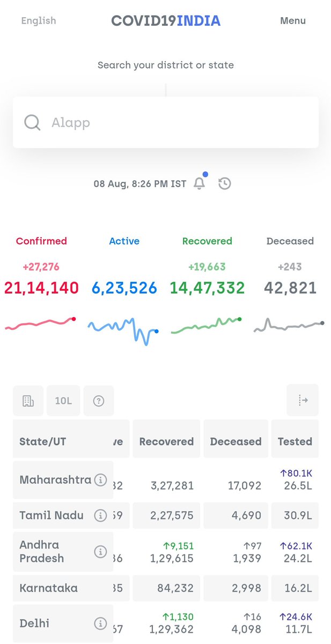The image size is (331, 644).
Task: Open the timeline history clock icon
Action: click(x=225, y=184)
